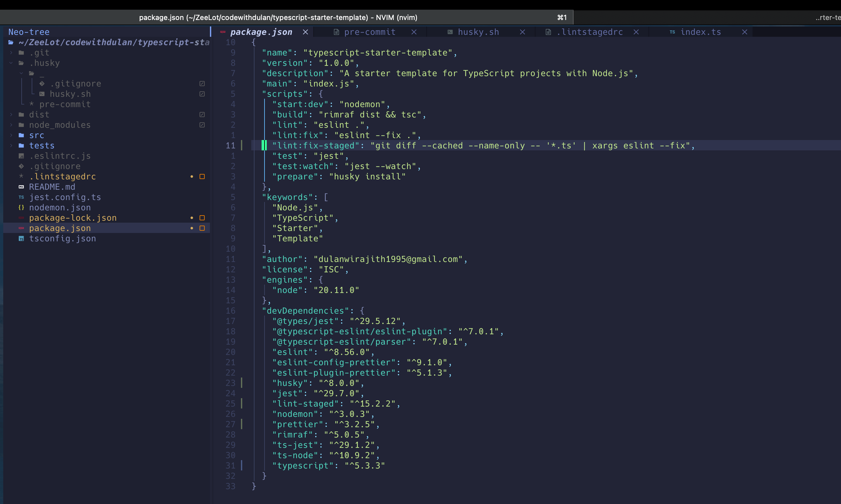The height and width of the screenshot is (504, 841).
Task: Expand the tests folder chevron
Action: pos(11,145)
